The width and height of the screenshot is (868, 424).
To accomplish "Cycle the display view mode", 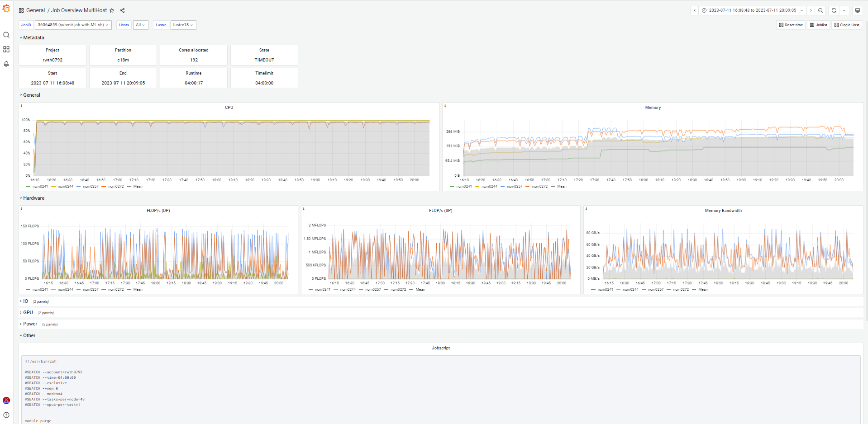I will pos(857,10).
